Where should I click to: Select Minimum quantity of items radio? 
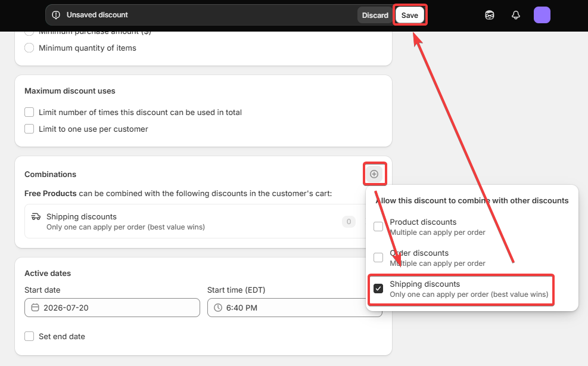(x=29, y=48)
